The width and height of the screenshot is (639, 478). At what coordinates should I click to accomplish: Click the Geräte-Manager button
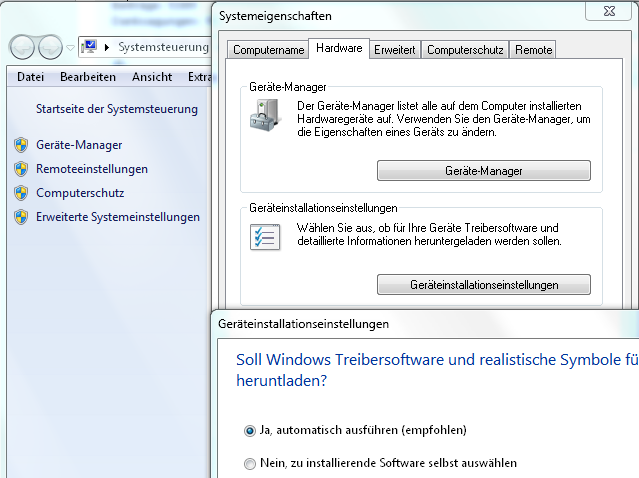click(484, 171)
